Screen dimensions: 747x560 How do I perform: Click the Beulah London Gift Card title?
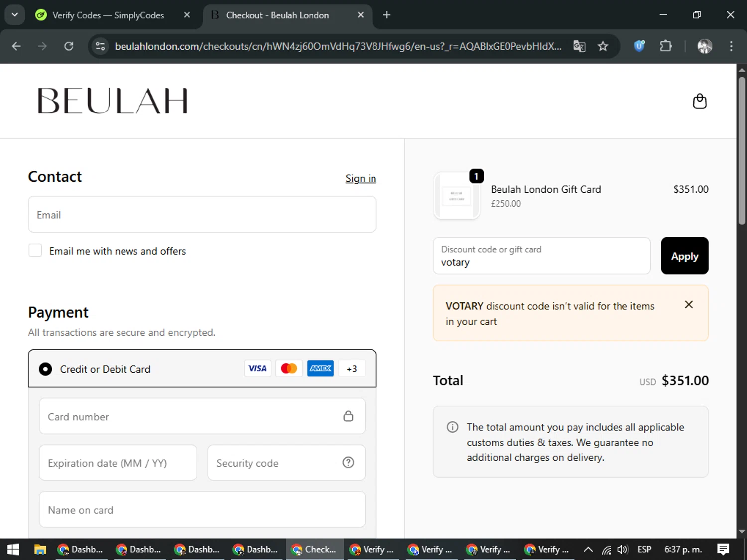pos(546,189)
